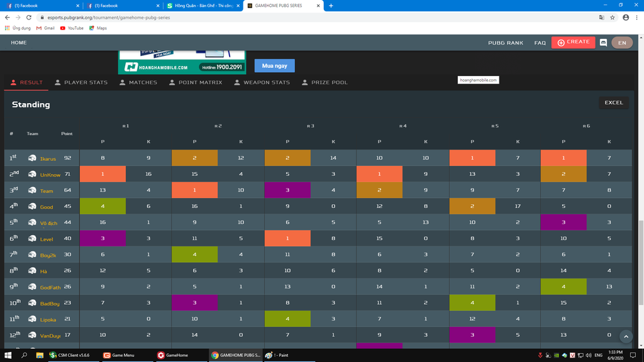The height and width of the screenshot is (362, 644).
Task: Switch to the Hồng Quân browser tab
Action: tap(203, 6)
